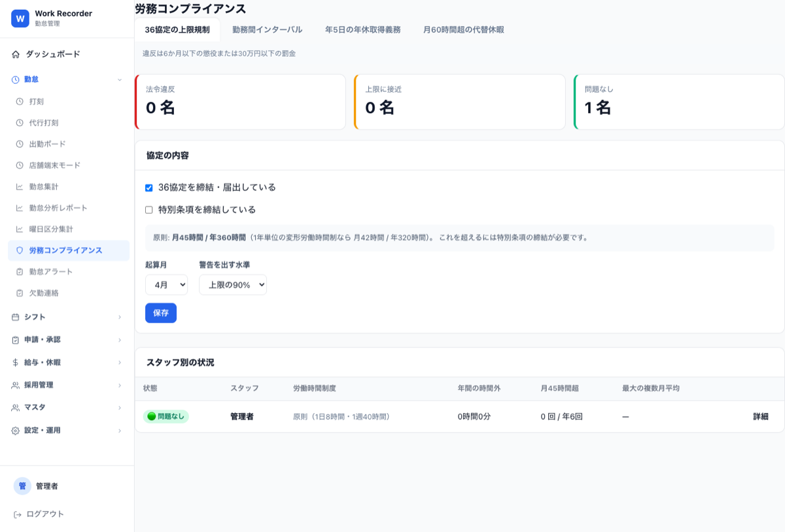Open 打刻 page in sidebar
Screen dimensions: 785x532
tap(68, 101)
